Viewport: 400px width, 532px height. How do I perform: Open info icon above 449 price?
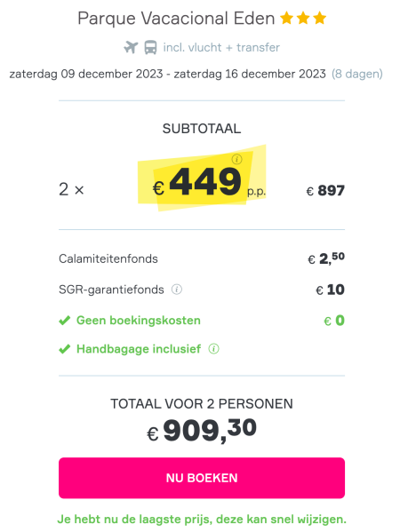(x=236, y=159)
